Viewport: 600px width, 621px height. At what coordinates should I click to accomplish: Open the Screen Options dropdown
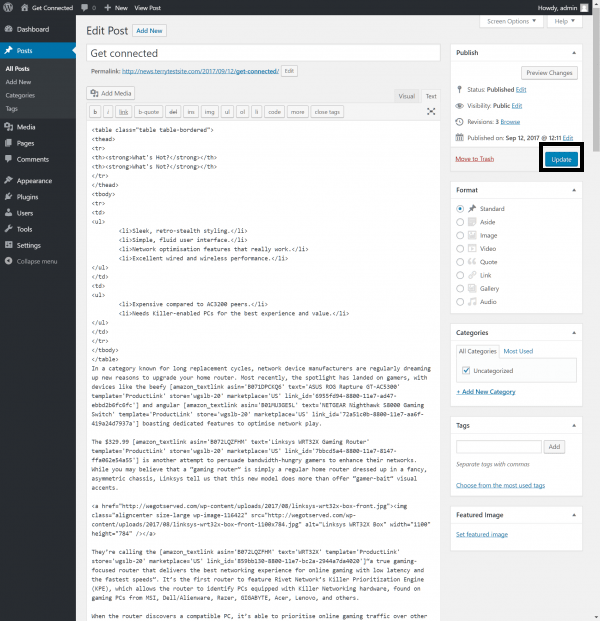click(x=511, y=21)
